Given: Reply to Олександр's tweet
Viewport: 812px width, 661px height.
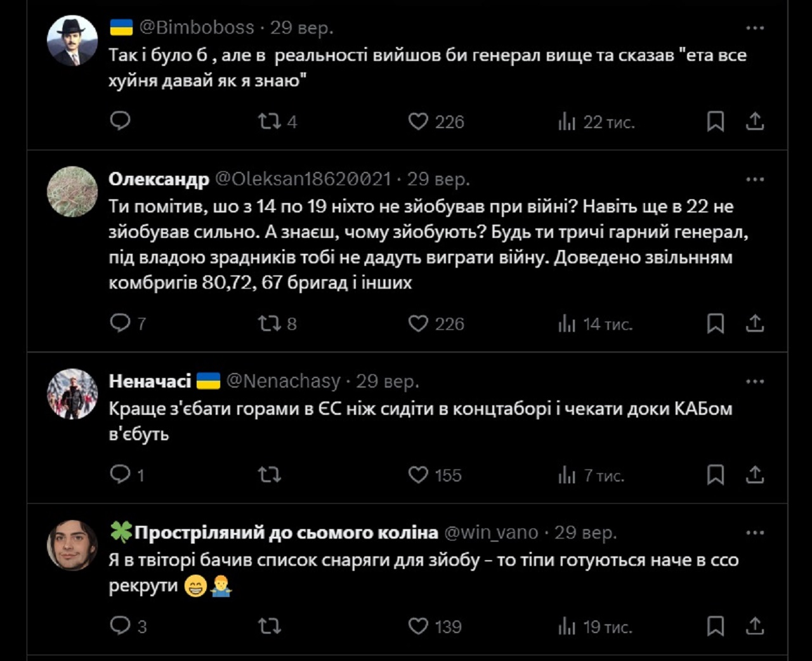Looking at the screenshot, I should coord(120,323).
